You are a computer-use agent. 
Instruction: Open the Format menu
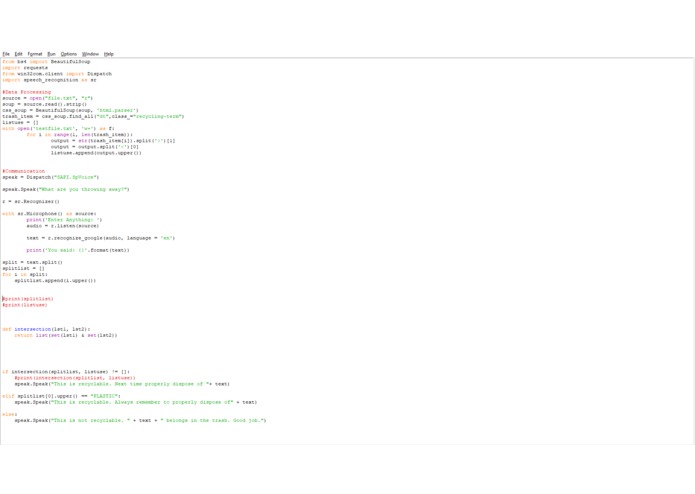point(35,54)
